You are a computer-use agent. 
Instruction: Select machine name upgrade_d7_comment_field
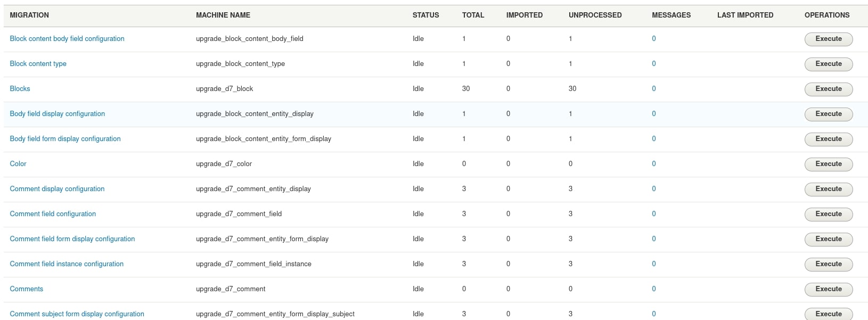(239, 214)
